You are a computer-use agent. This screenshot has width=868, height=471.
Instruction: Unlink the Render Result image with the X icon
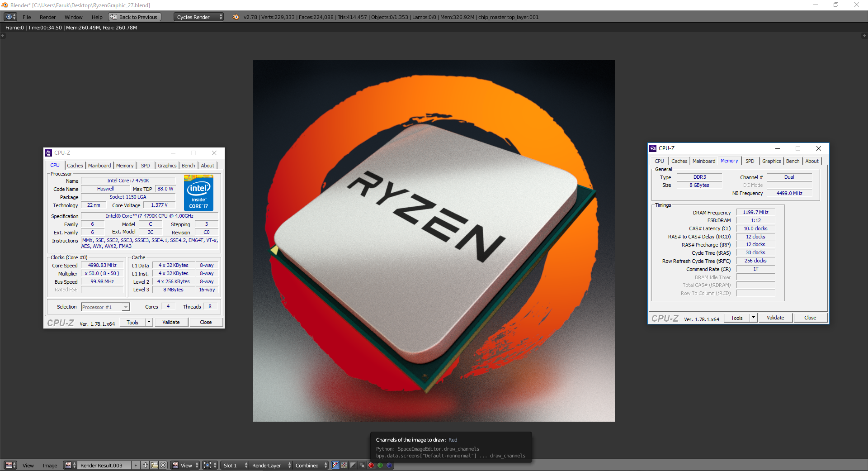pyautogui.click(x=163, y=465)
